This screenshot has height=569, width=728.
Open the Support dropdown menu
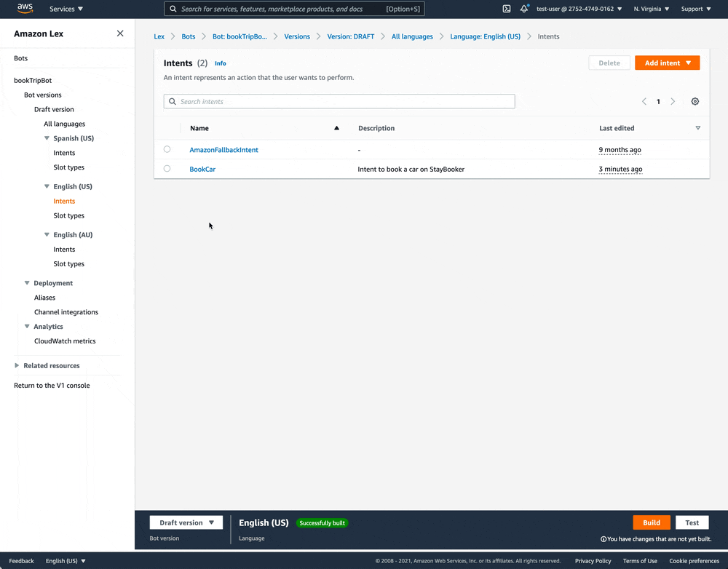(x=696, y=9)
